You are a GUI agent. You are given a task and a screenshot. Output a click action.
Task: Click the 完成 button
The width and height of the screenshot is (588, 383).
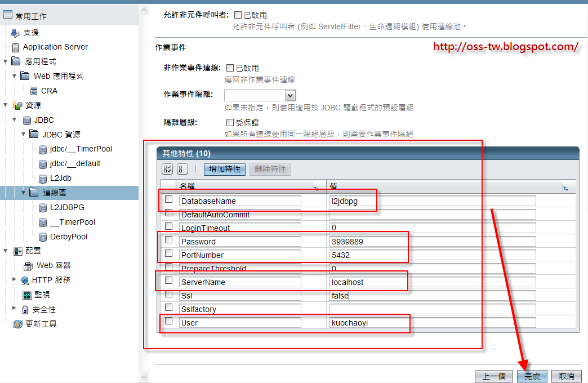point(532,376)
